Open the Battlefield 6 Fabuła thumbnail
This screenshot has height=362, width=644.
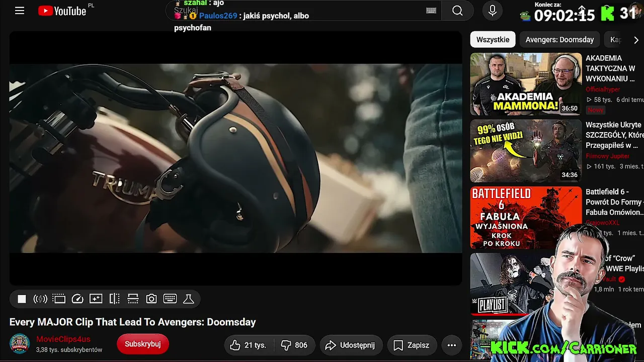[526, 218]
